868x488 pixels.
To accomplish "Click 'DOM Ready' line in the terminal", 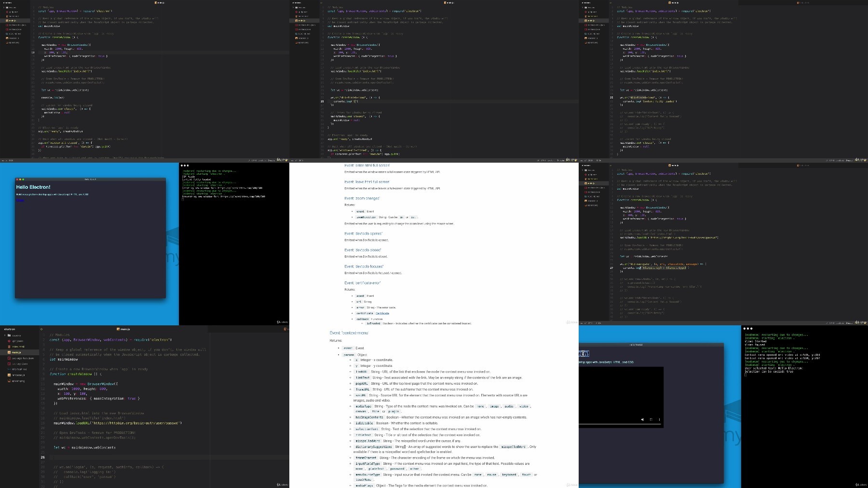I will [189, 176].
